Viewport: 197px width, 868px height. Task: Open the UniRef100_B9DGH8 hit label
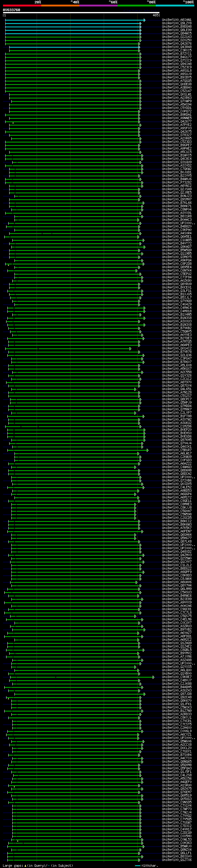click(177, 26)
